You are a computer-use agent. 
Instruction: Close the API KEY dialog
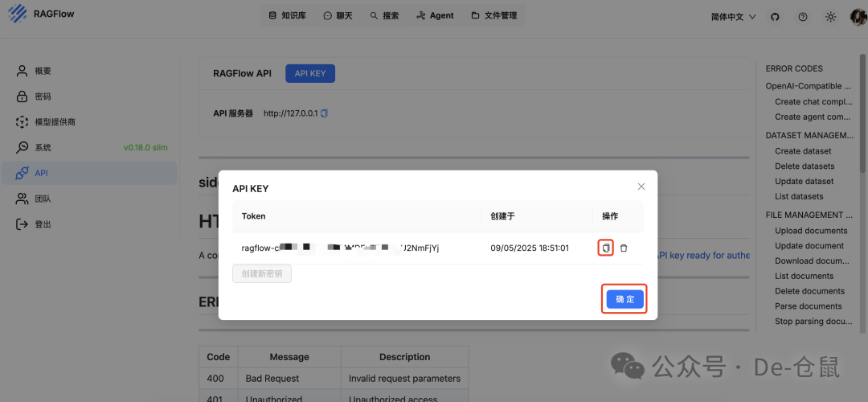tap(641, 187)
